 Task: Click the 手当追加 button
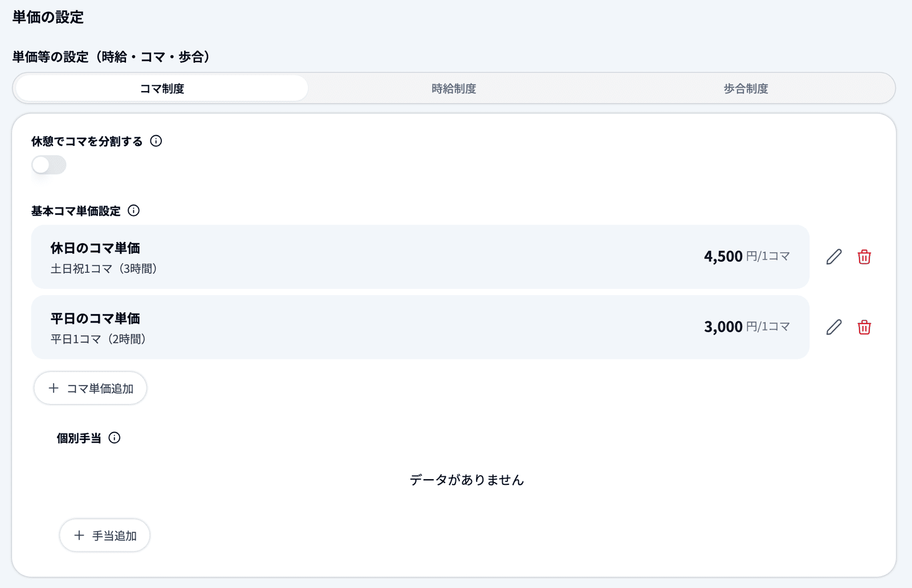[x=105, y=536]
